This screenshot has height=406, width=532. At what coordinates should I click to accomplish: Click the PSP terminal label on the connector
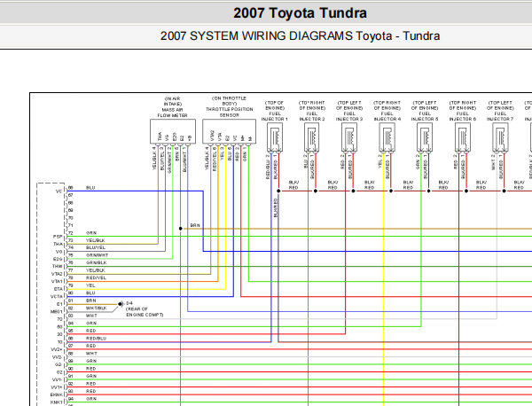click(x=58, y=237)
